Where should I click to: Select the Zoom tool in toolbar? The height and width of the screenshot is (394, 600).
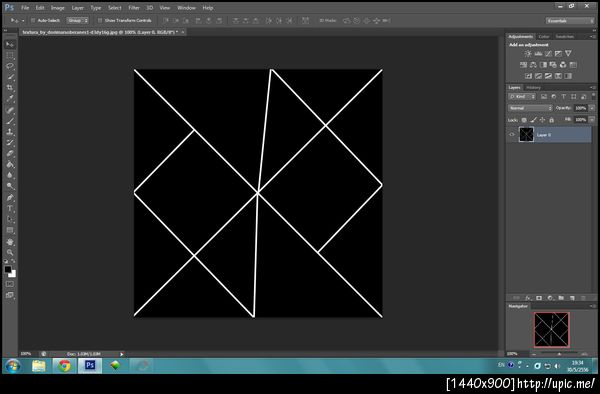tap(10, 252)
